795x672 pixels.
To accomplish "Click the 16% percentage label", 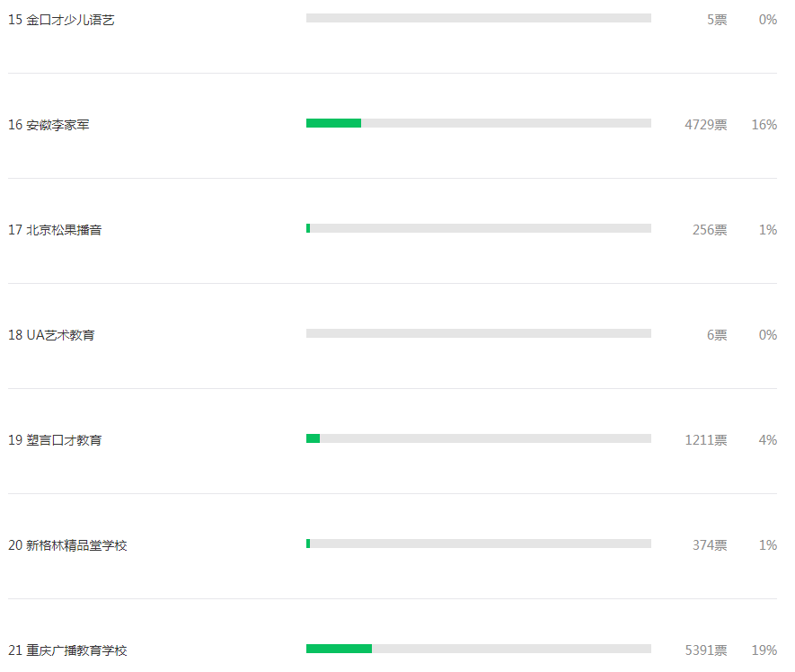I will 764,125.
